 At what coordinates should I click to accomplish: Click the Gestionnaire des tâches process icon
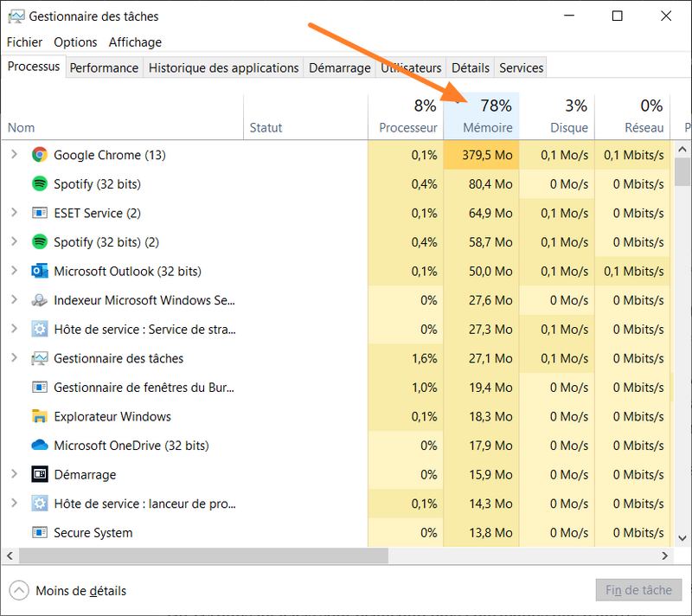[x=39, y=358]
